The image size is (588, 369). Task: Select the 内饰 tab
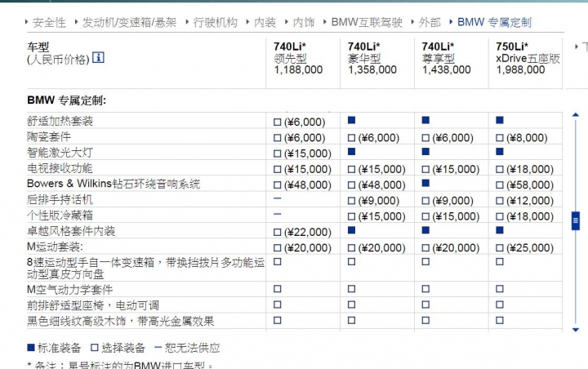[304, 23]
